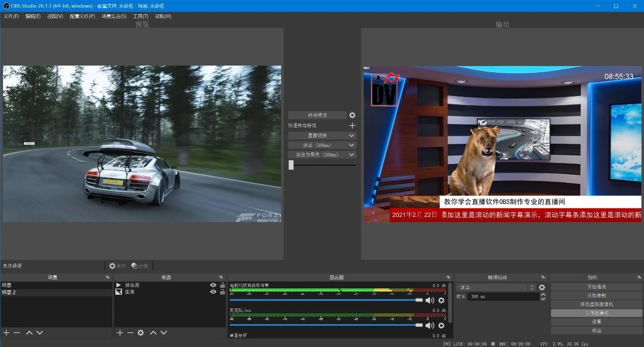
Task: Open the 配置文件(P) menu
Action: click(82, 16)
